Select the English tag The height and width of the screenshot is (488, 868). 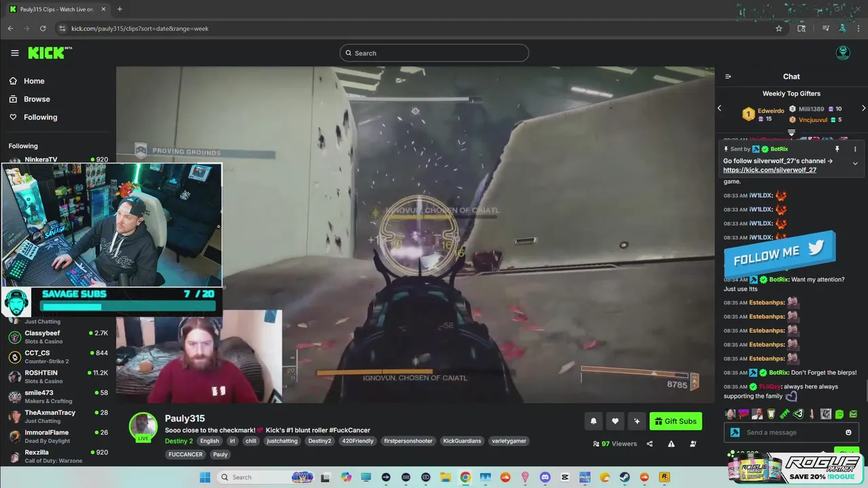click(x=210, y=441)
